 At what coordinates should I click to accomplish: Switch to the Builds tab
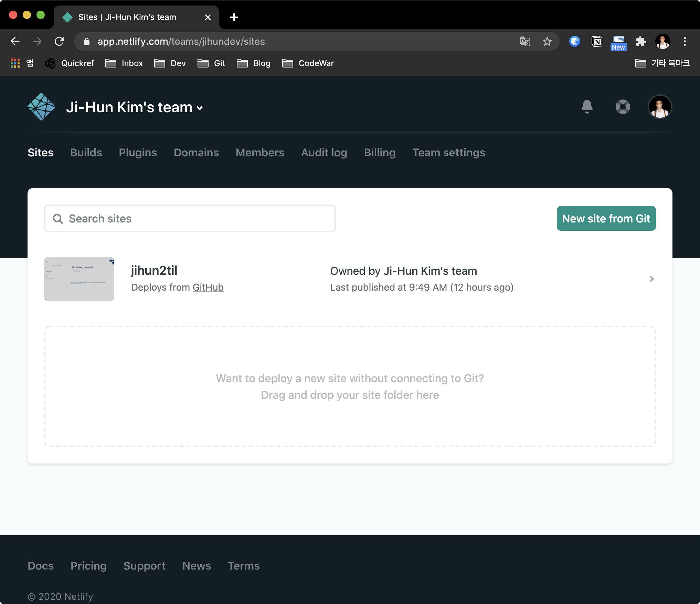(x=86, y=153)
